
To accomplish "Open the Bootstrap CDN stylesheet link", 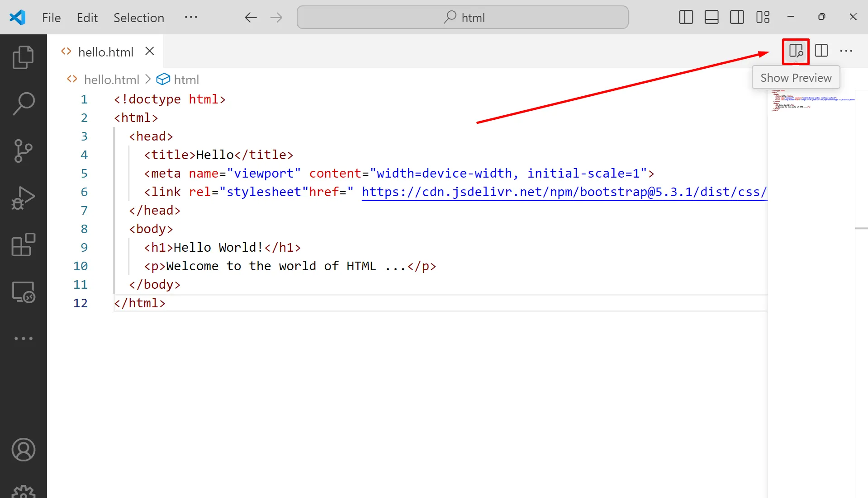I will pyautogui.click(x=564, y=192).
